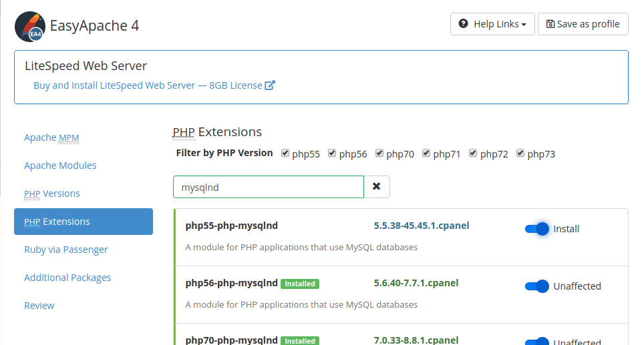Uncheck the php56 version filter
644x345 pixels.
pos(332,153)
